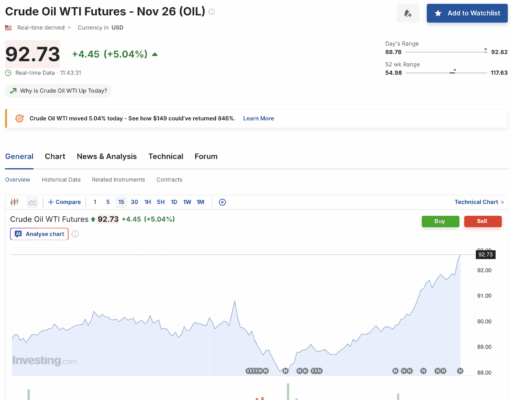Switch to candlestick chart type icon
The width and height of the screenshot is (511, 400).
click(x=14, y=202)
